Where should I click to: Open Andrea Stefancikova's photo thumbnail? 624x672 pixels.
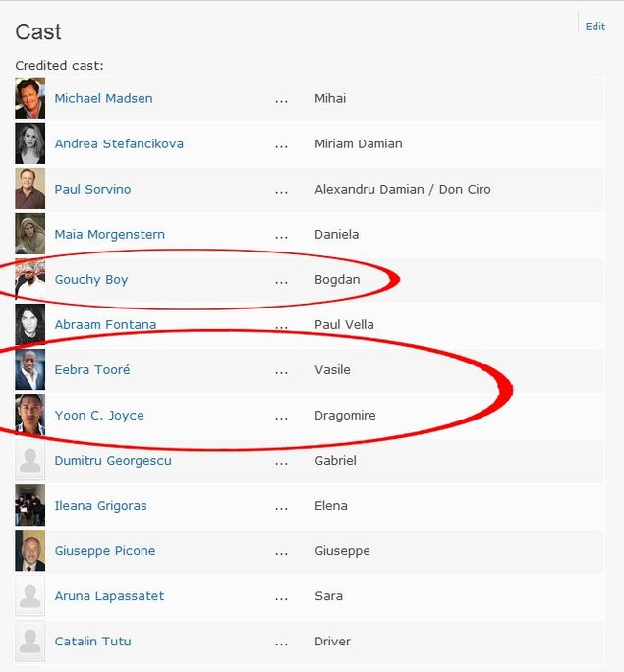pos(30,143)
